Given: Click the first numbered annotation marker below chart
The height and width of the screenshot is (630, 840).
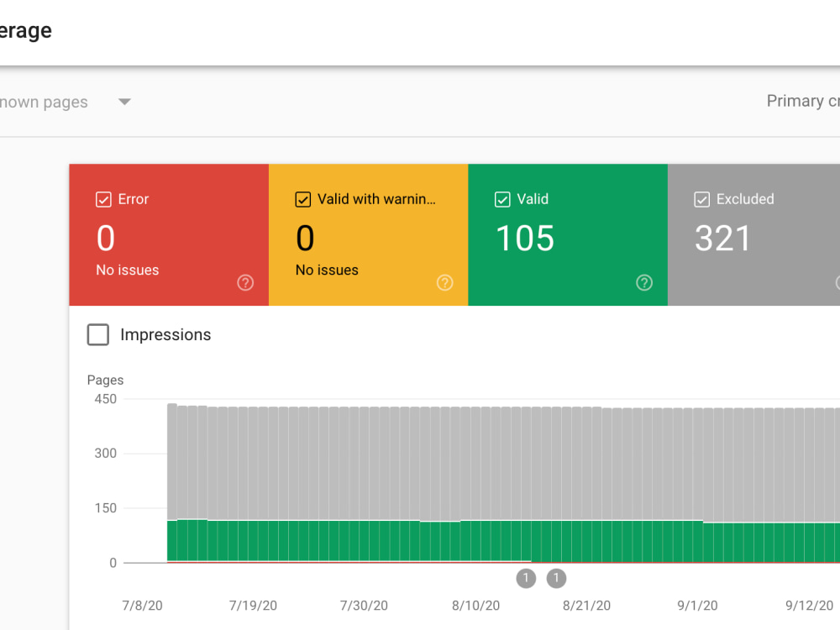Looking at the screenshot, I should [x=526, y=579].
